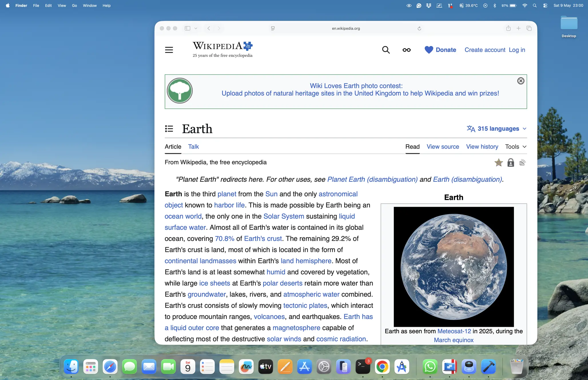Screen dimensions: 588x380
Task: Open the Wiki Loves Earth photo contest link
Action: [x=356, y=86]
